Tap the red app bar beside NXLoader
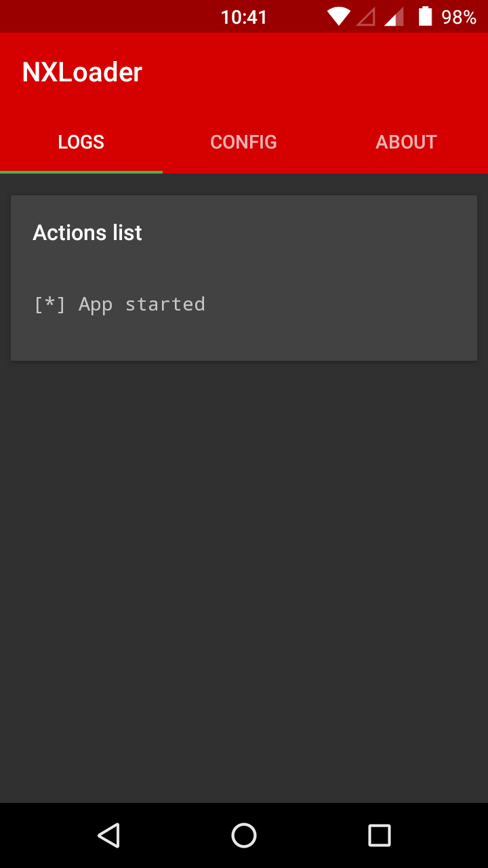The height and width of the screenshot is (868, 488). click(x=312, y=72)
